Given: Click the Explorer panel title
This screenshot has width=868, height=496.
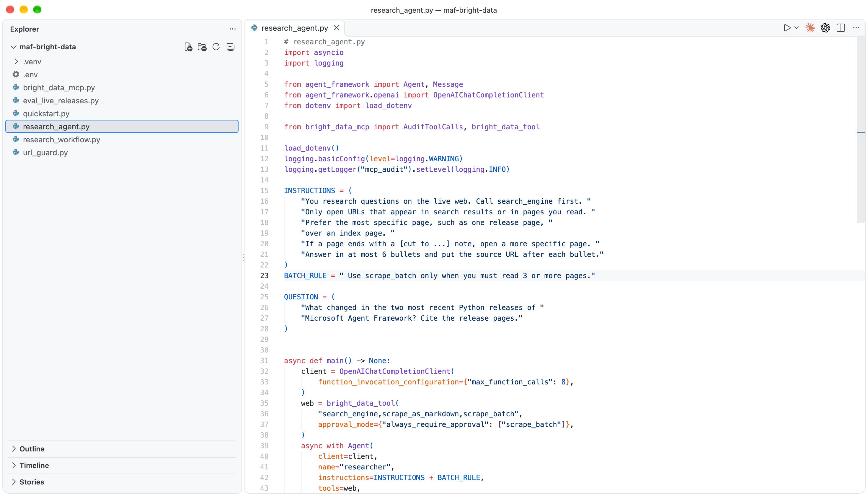Looking at the screenshot, I should click(25, 29).
